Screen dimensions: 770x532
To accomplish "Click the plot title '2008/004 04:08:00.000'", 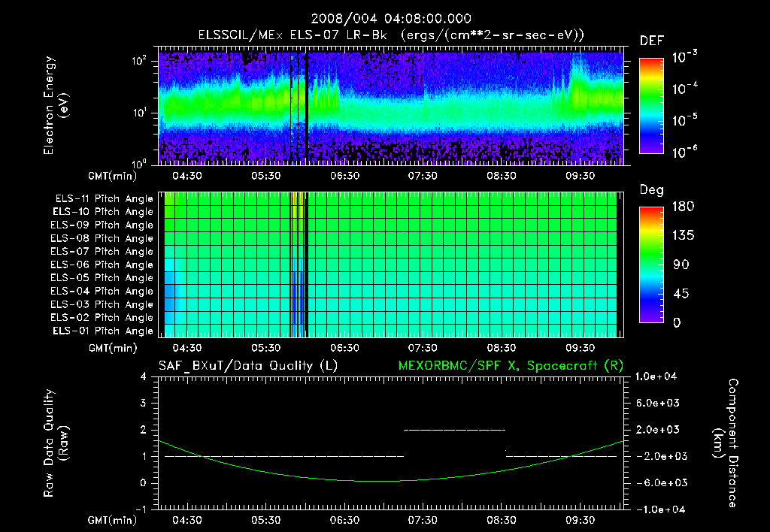I will click(x=391, y=19).
